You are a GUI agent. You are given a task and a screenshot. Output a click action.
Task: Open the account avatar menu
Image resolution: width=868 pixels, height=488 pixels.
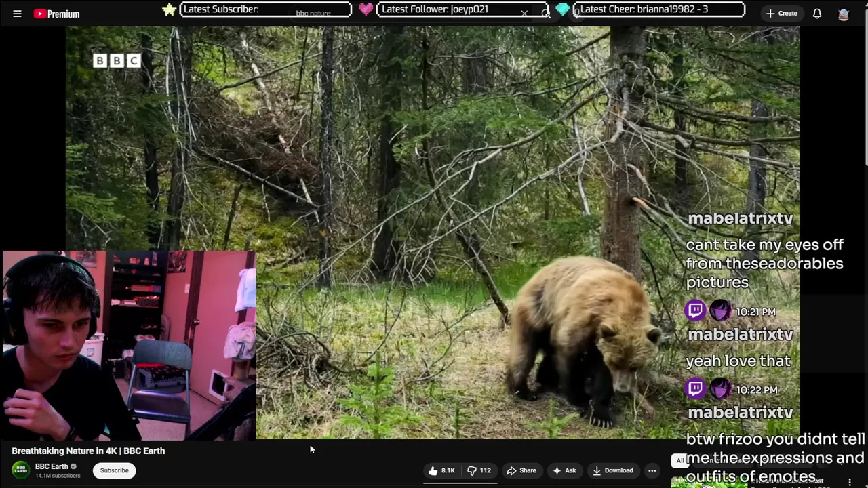(844, 14)
